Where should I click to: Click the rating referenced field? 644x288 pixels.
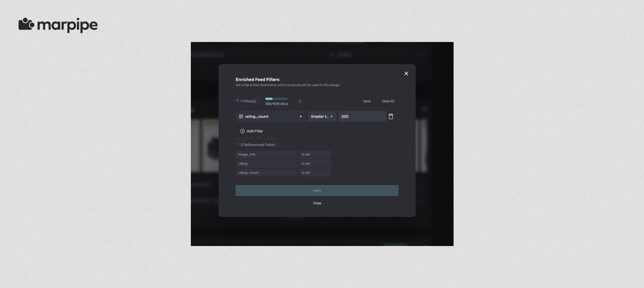(x=266, y=164)
